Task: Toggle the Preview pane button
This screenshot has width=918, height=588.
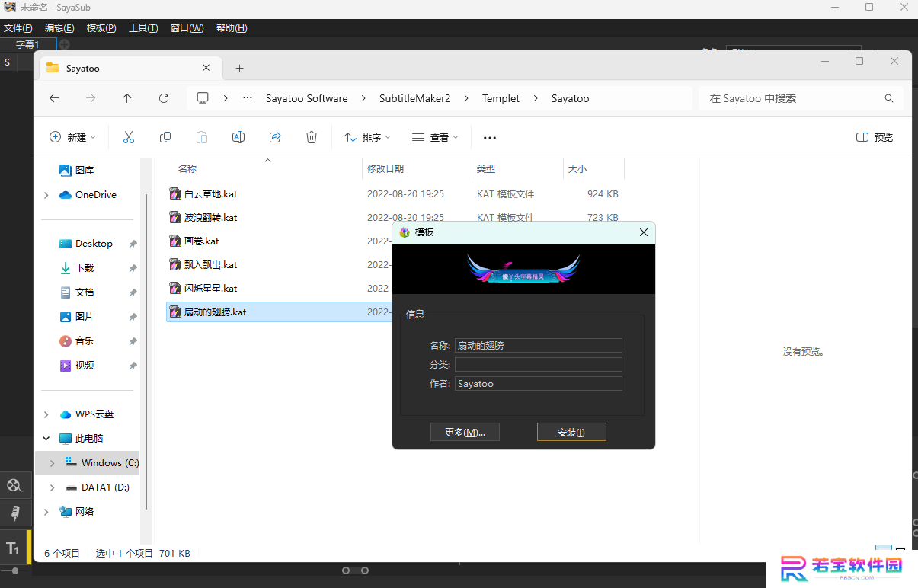Action: pos(875,137)
